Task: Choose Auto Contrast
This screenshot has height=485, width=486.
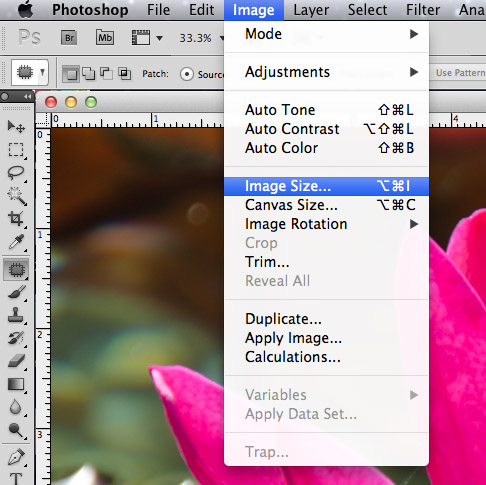Action: pos(327,129)
